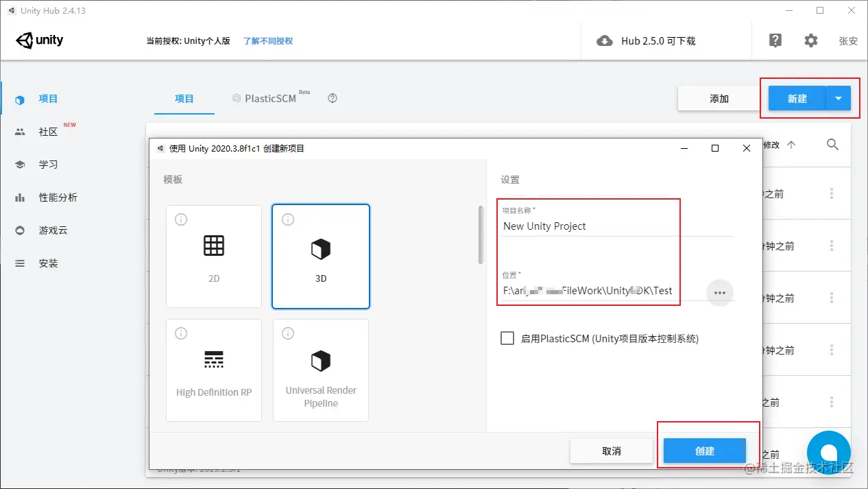Image resolution: width=868 pixels, height=489 pixels.
Task: Click the 项目名称 input field
Action: tap(618, 226)
